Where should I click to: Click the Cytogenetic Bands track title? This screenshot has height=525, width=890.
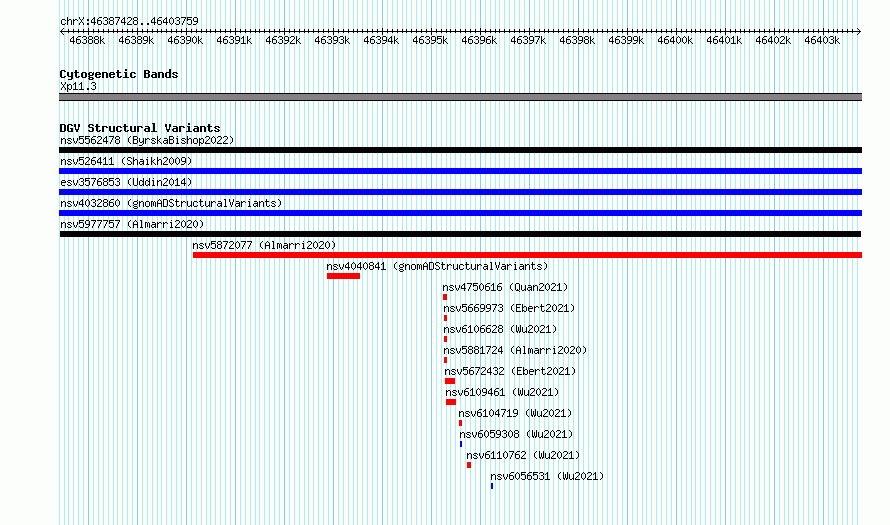click(x=119, y=74)
